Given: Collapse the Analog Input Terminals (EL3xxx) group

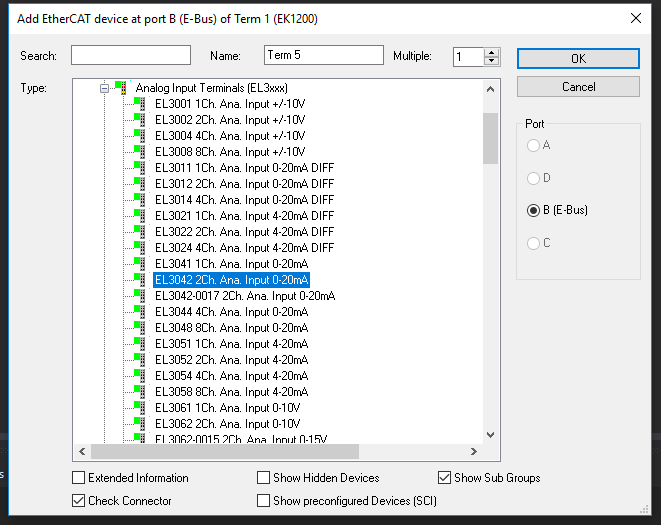Looking at the screenshot, I should click(x=104, y=88).
